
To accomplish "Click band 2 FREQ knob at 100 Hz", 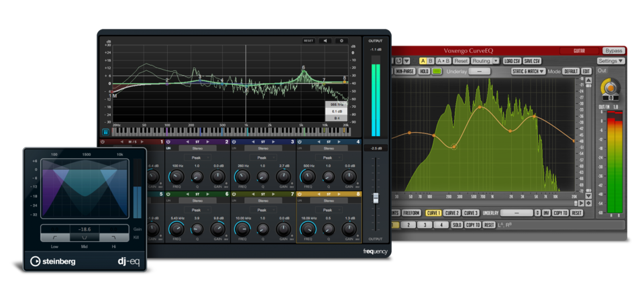I will (176, 177).
